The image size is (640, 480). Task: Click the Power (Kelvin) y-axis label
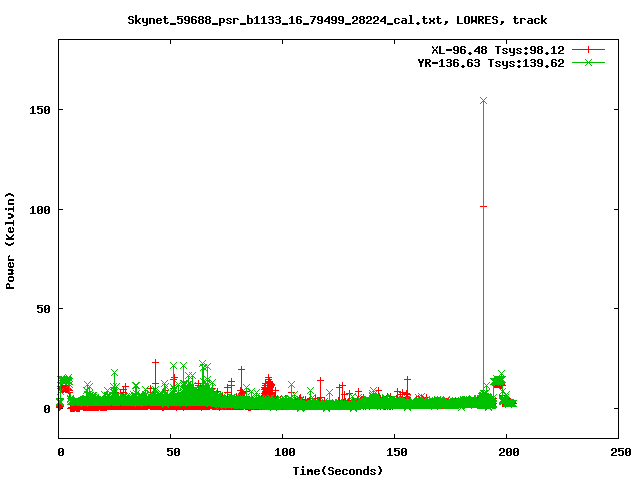pyautogui.click(x=10, y=241)
